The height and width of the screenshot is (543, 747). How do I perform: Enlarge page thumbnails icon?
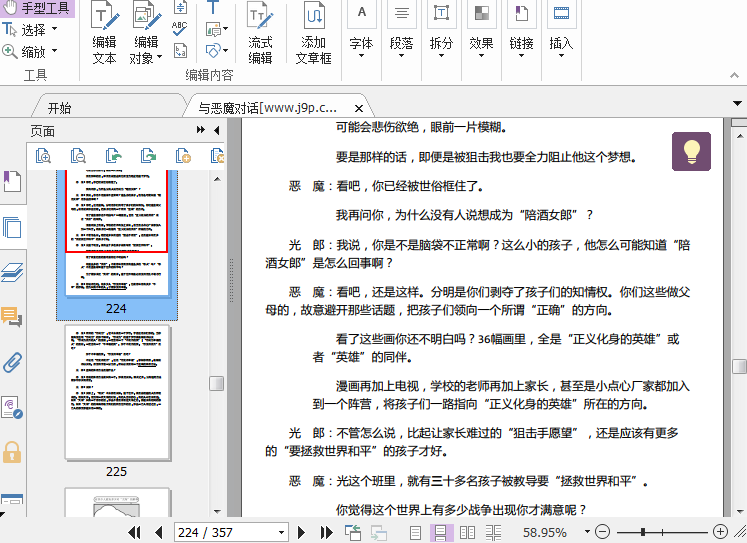pyautogui.click(x=43, y=156)
